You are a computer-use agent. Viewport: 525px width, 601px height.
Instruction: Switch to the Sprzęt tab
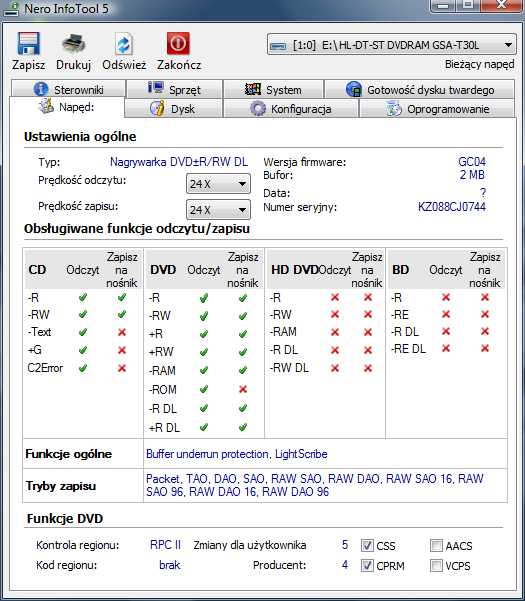point(175,89)
